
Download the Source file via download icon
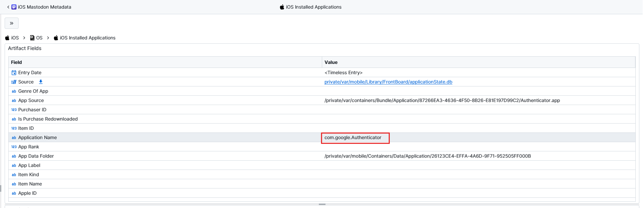click(x=41, y=82)
